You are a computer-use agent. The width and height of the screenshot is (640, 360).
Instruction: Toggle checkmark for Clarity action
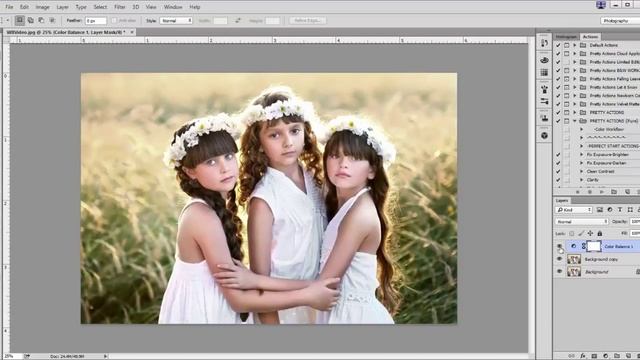tap(558, 180)
